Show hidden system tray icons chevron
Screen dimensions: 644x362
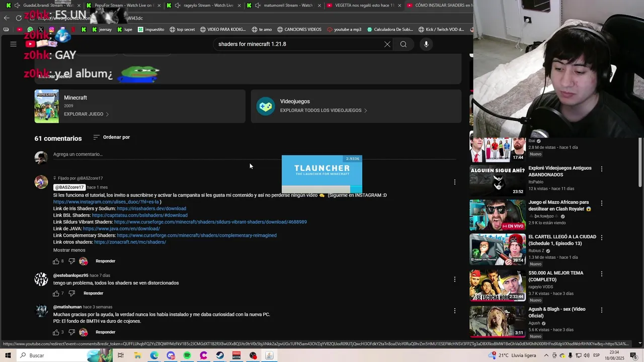coord(547,355)
